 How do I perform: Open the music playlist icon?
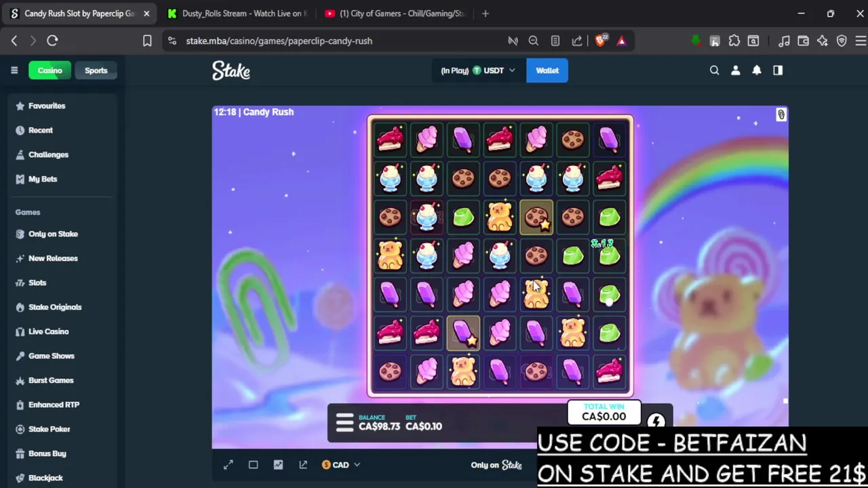(x=784, y=41)
